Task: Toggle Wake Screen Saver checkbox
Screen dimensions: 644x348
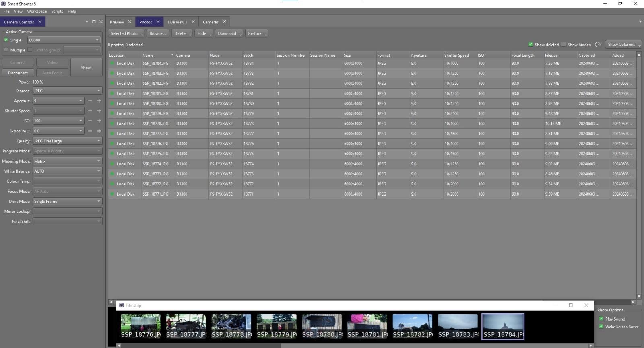Action: click(x=601, y=326)
